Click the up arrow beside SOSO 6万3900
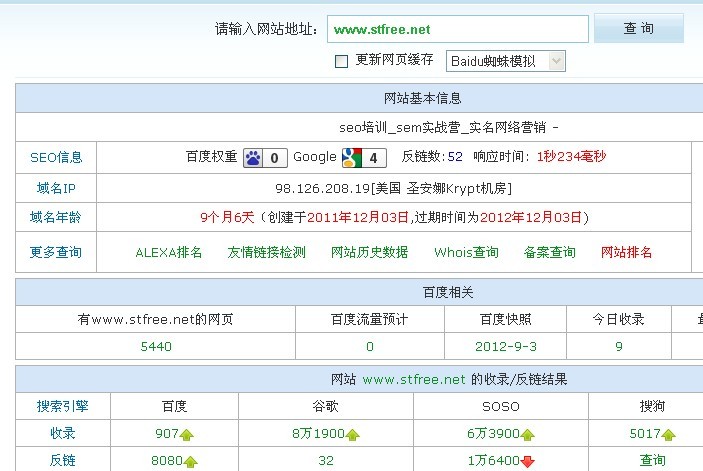This screenshot has width=703, height=471. point(528,435)
